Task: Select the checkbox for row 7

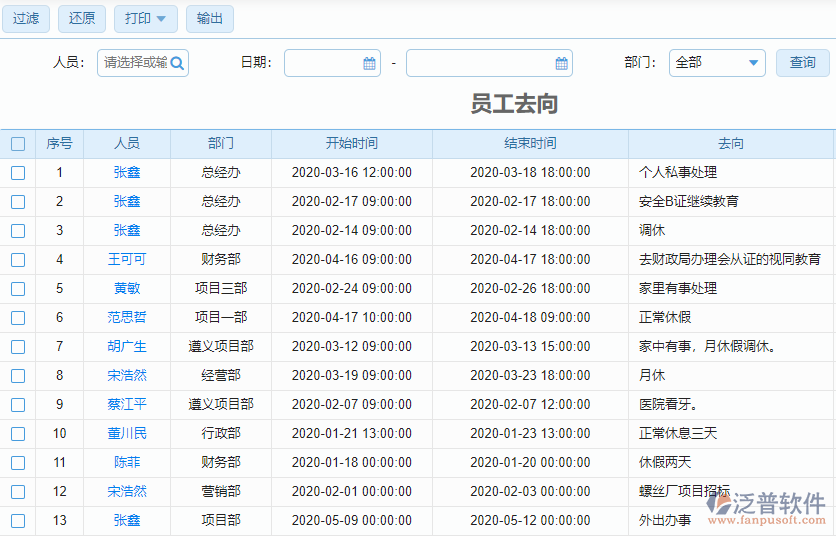Action: coord(18,347)
